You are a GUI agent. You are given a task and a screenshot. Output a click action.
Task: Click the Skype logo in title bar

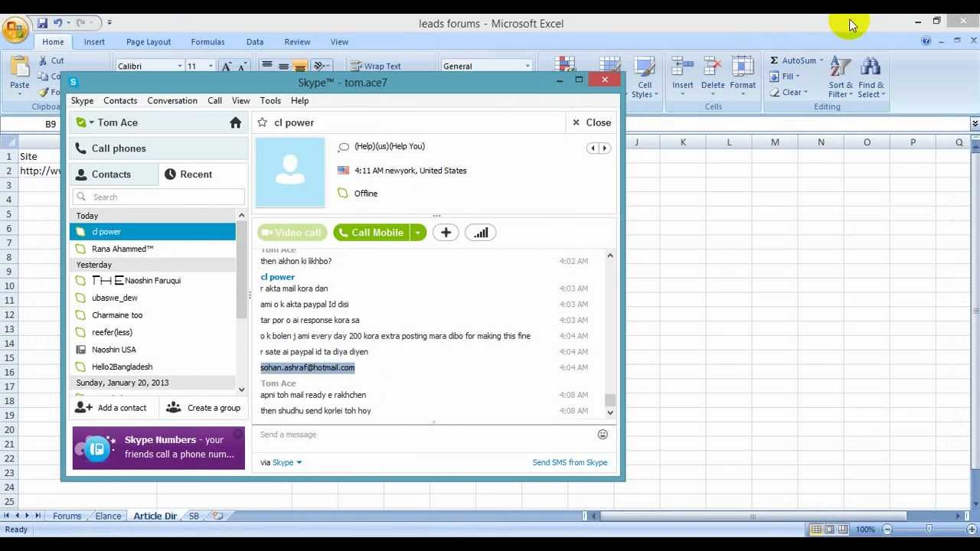point(73,82)
